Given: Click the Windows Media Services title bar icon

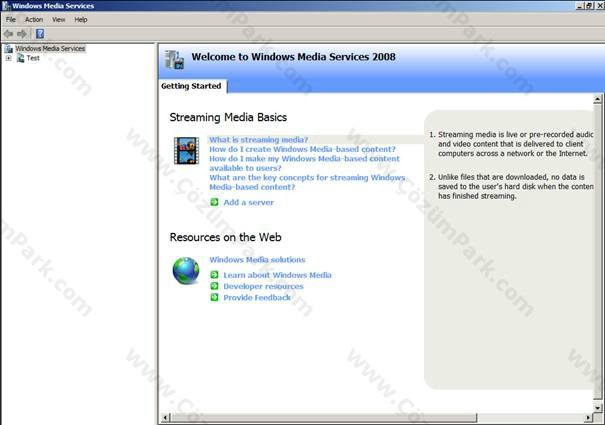Looking at the screenshot, I should click(6, 5).
